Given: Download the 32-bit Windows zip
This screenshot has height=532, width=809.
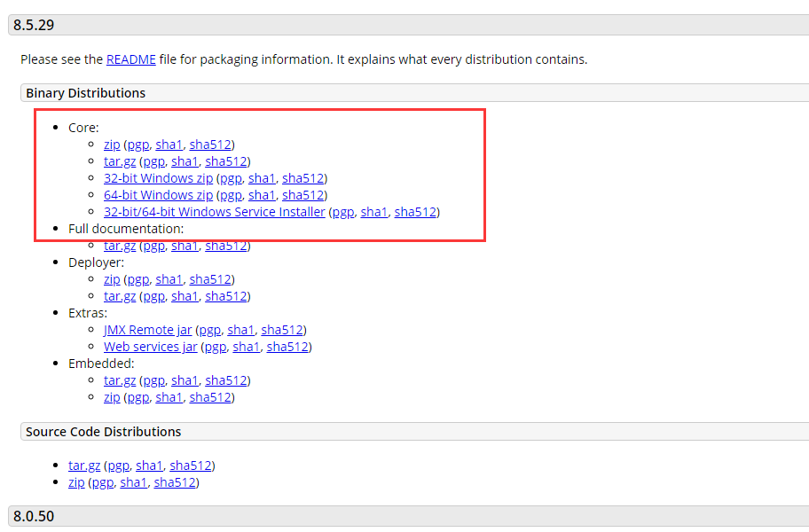Looking at the screenshot, I should 159,178.
